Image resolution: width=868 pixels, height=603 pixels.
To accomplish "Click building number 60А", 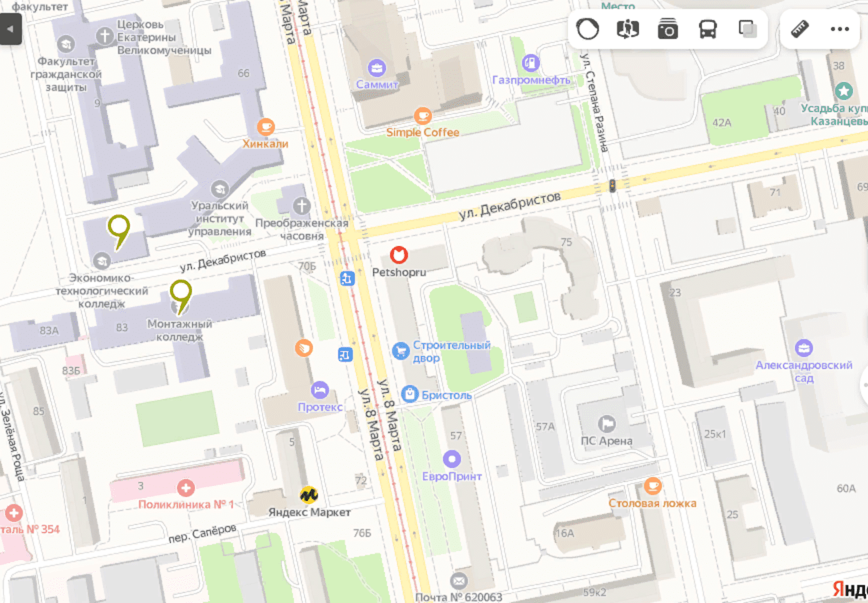I will pos(846,488).
